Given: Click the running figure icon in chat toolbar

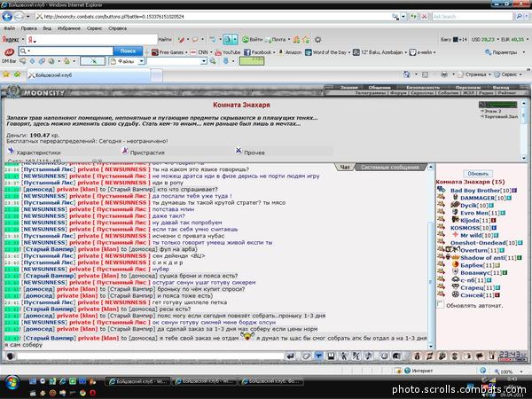Looking at the screenshot, I should 344,356.
